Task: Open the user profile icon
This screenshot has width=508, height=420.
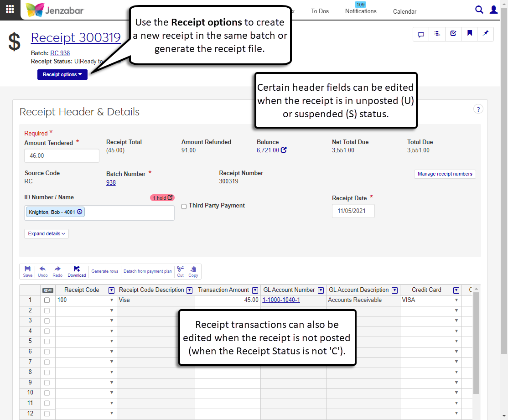Action: click(493, 10)
